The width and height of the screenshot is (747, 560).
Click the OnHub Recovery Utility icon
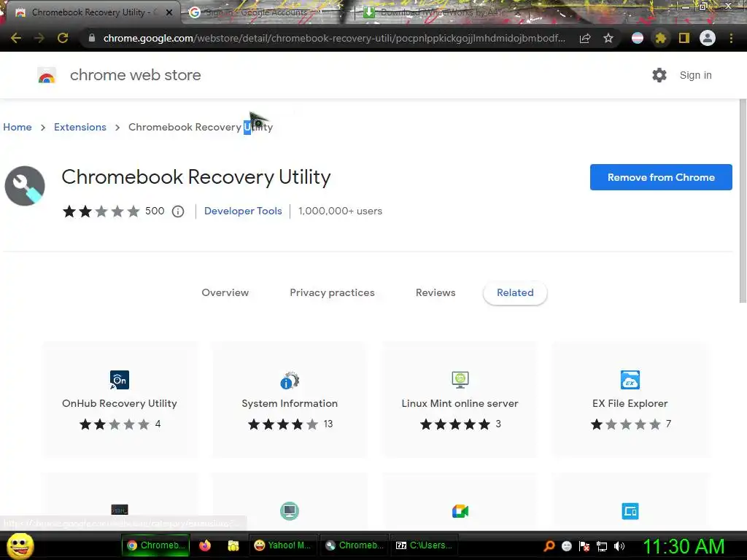[120, 380]
